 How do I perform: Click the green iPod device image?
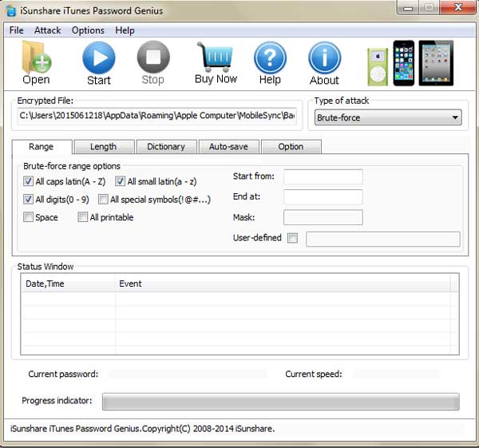[377, 65]
